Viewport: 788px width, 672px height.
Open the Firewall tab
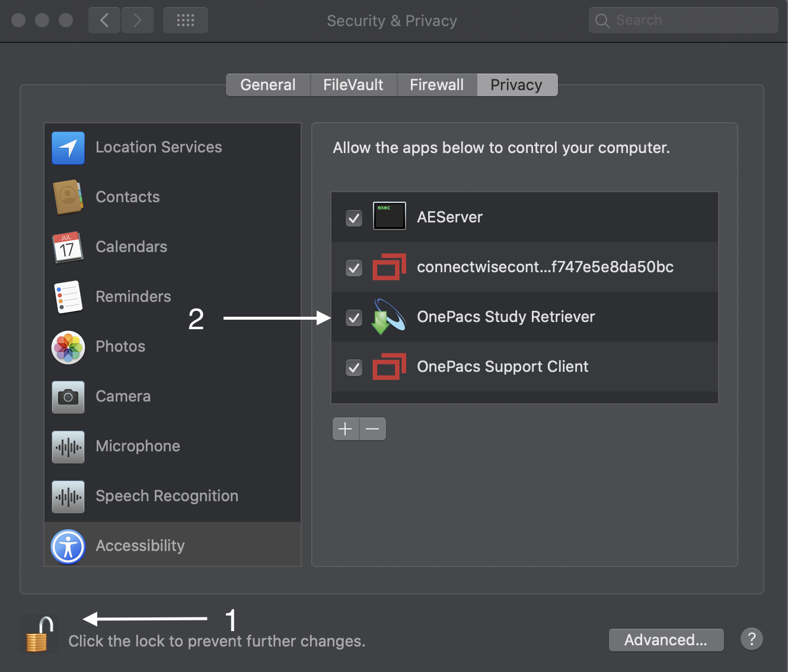[x=437, y=85]
